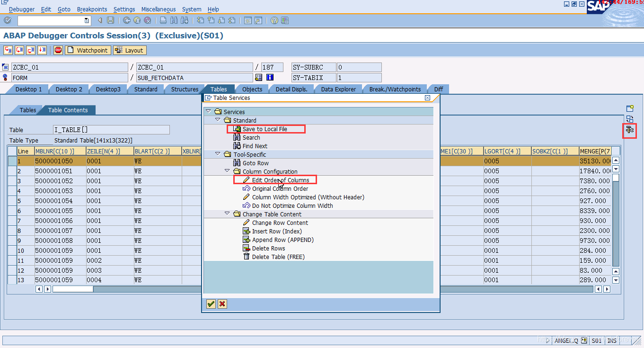
Task: Switch to the Break./Watchpoints tab
Action: 395,89
